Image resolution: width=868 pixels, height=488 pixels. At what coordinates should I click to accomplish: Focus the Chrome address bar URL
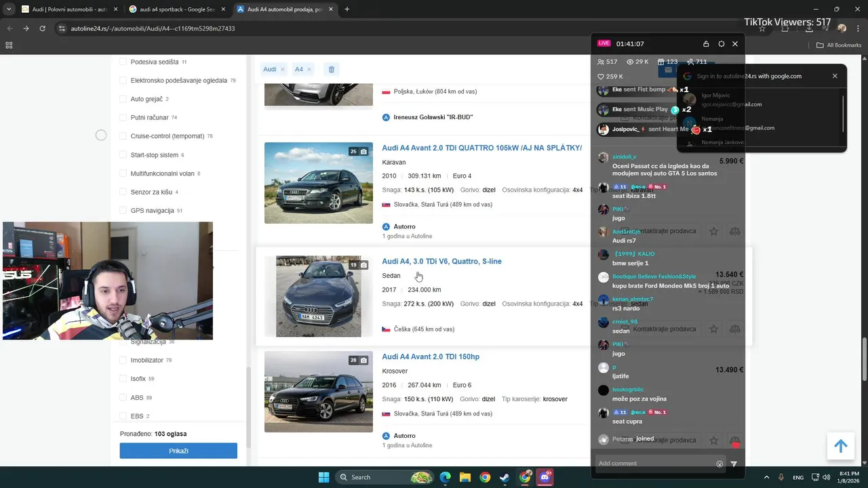pyautogui.click(x=153, y=28)
